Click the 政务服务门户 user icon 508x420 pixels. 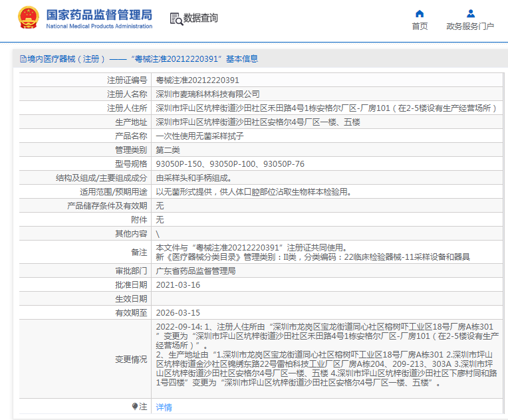point(470,13)
